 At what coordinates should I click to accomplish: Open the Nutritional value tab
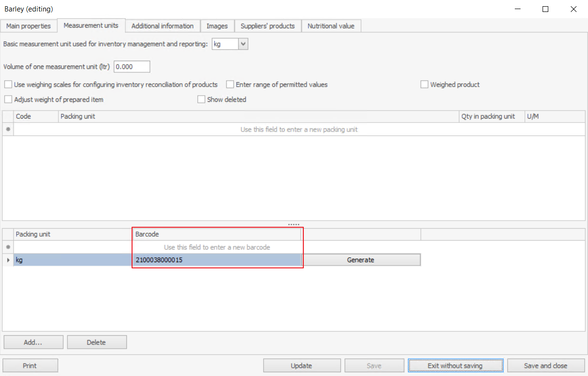pyautogui.click(x=331, y=26)
